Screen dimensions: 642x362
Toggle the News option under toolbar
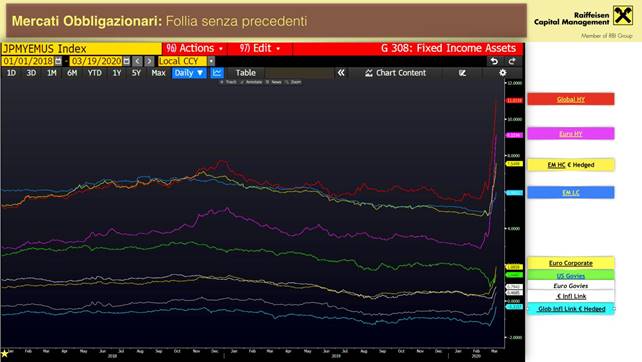[x=274, y=82]
